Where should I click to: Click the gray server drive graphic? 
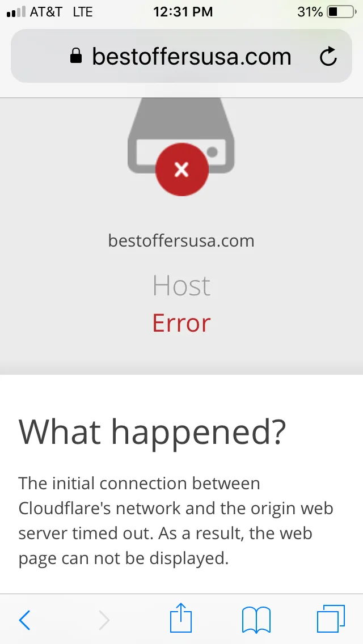click(x=181, y=135)
